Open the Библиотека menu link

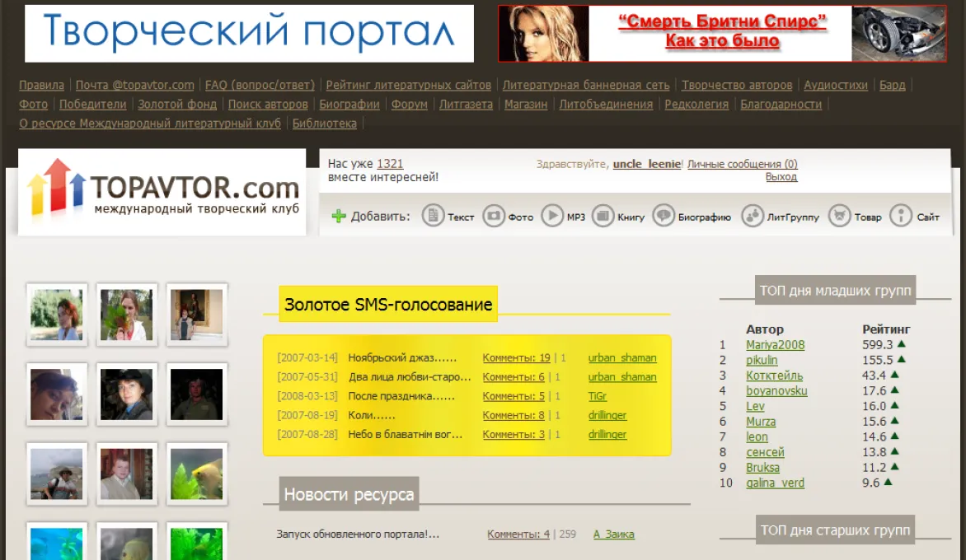[x=324, y=123]
